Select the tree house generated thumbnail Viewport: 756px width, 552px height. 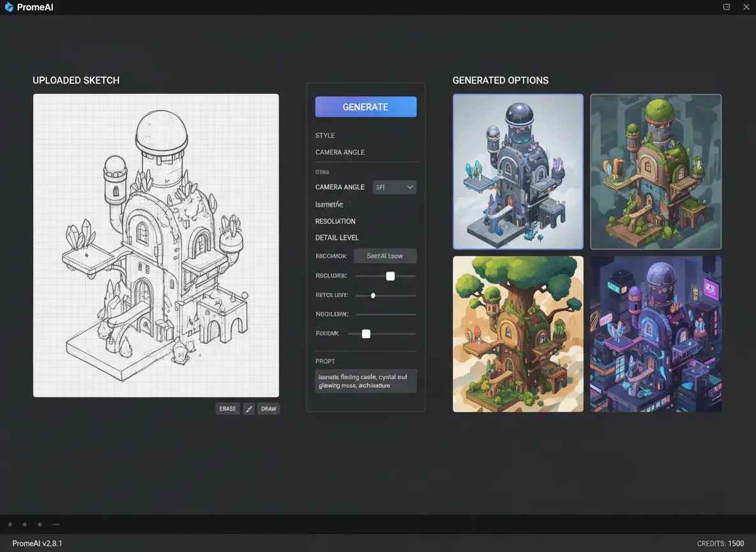tap(518, 334)
